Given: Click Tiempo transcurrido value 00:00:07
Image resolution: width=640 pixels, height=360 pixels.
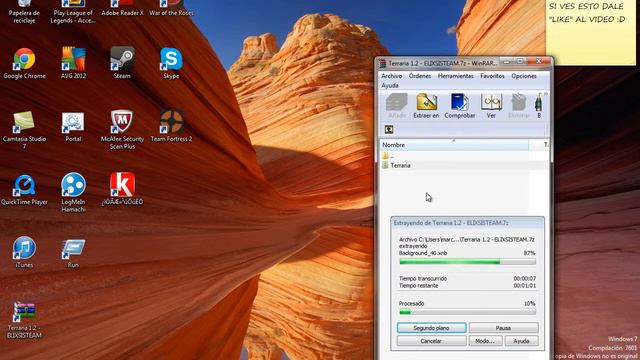Looking at the screenshot, I should (524, 278).
